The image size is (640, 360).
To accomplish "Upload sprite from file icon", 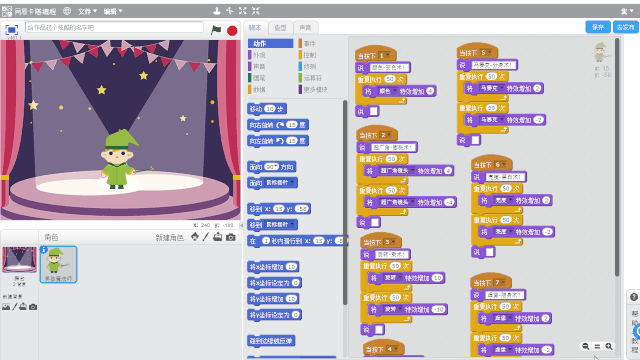I will (218, 237).
